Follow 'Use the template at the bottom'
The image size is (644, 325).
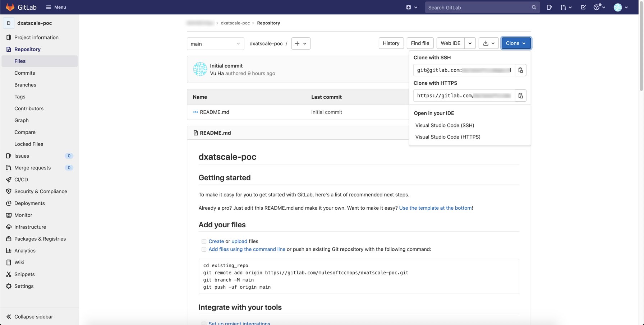coord(435,208)
